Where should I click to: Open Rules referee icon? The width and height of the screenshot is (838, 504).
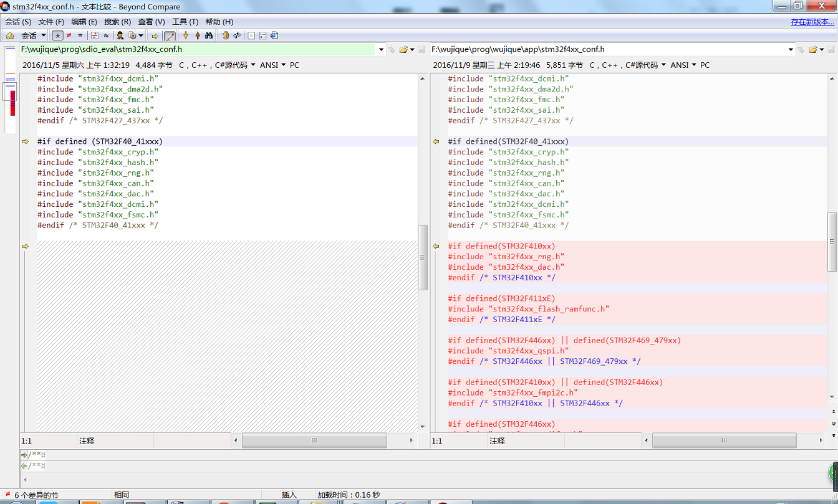pos(120,36)
